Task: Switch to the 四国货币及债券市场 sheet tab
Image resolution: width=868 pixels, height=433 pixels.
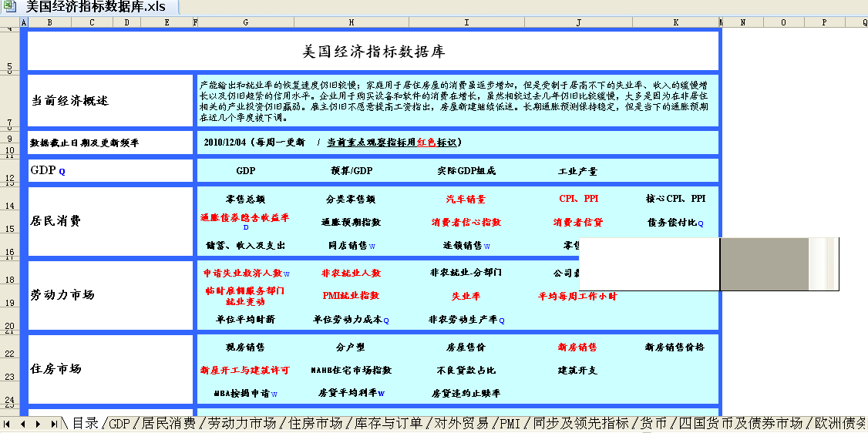Action: tap(740, 424)
